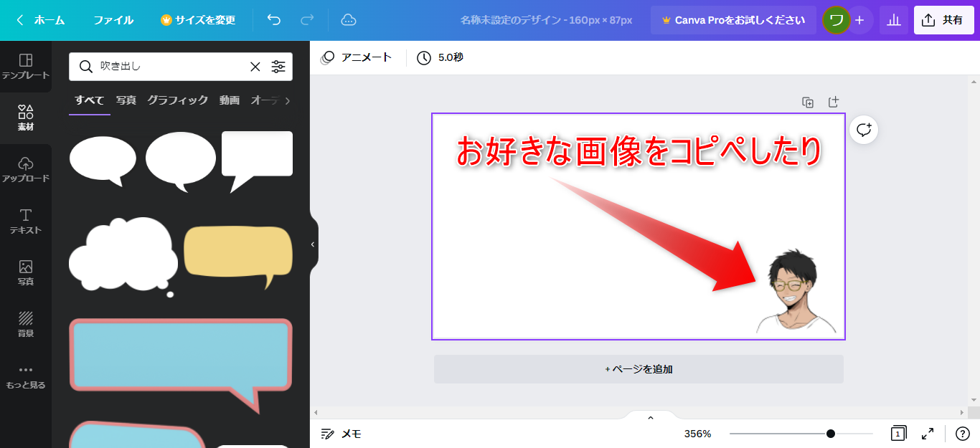Duplicate the page with the copy icon

coord(808,103)
